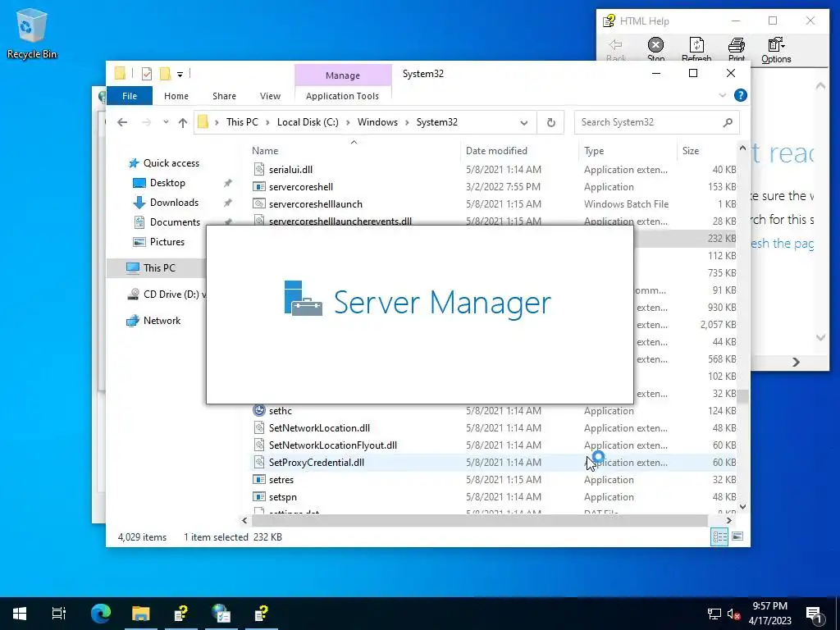This screenshot has width=840, height=630.
Task: Switch to the View ribbon tab
Action: click(x=270, y=96)
